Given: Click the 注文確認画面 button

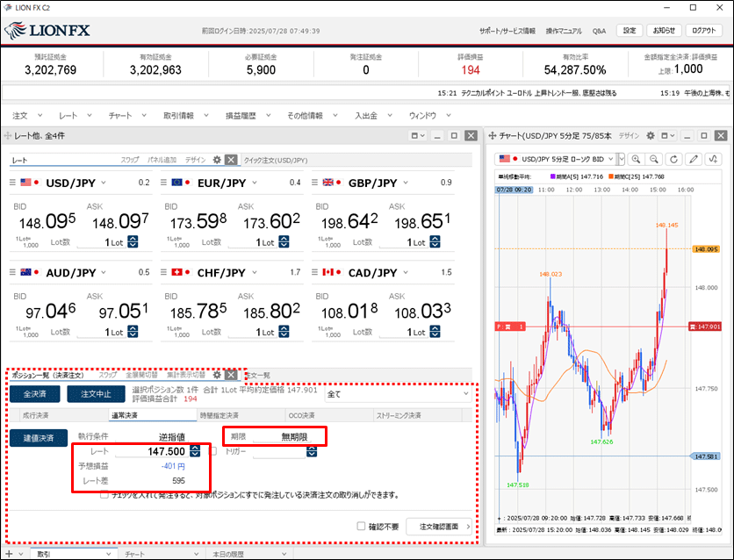Looking at the screenshot, I should 439,527.
